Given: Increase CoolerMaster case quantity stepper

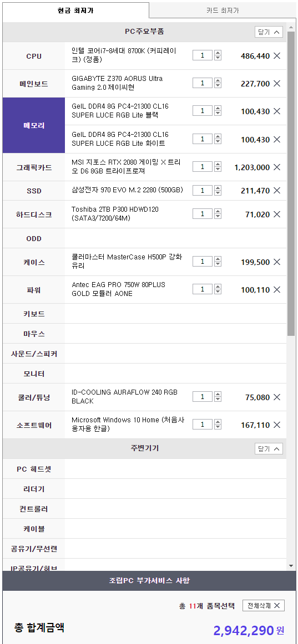Looking at the screenshot, I should (218, 259).
